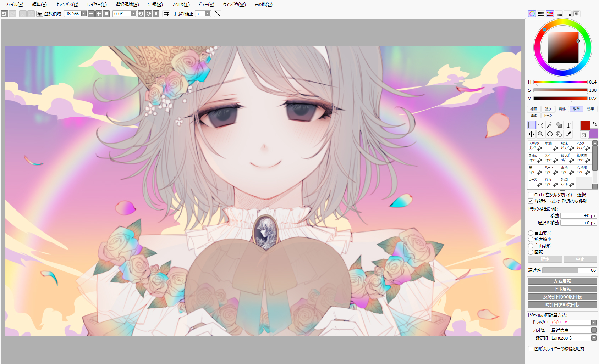The width and height of the screenshot is (599, 364).
Task: Click the undo arrow in the toolbar
Action: [x=5, y=14]
